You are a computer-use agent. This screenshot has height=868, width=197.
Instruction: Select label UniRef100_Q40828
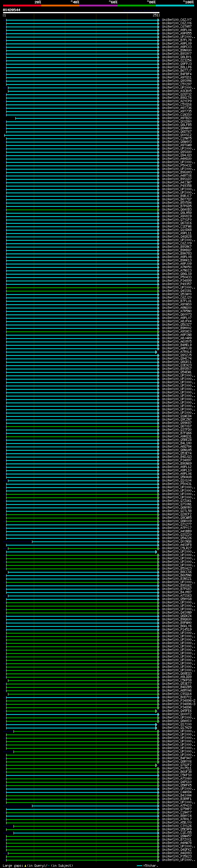pyautogui.click(x=177, y=236)
